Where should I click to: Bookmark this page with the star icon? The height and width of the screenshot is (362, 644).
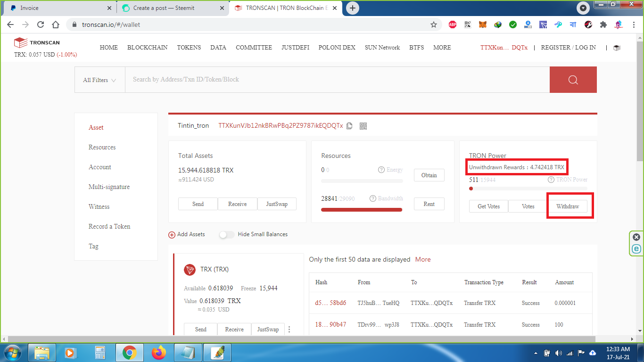coord(434,25)
